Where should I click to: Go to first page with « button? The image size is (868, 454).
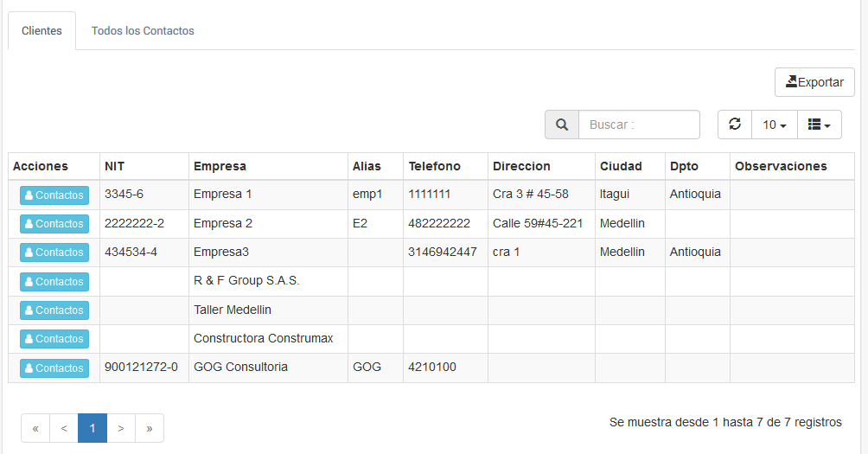tap(35, 428)
